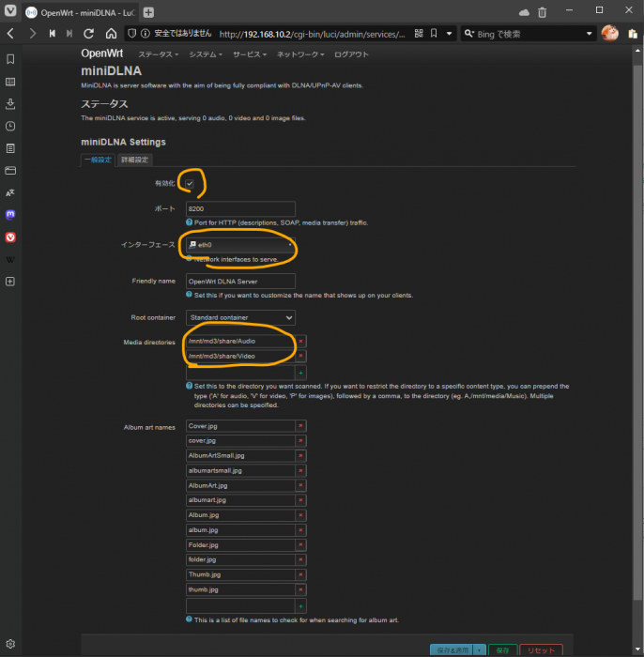Image resolution: width=644 pixels, height=657 pixels.
Task: Toggle the 有効化 enable checkbox
Action: coord(191,183)
